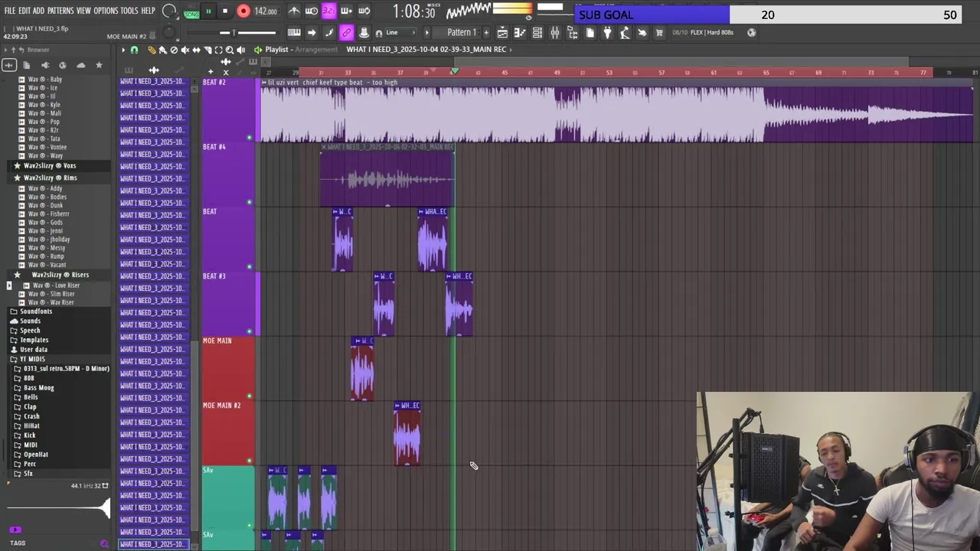Toggle the magenta countdown 3-2-1 button
980x551 pixels.
pos(329,11)
